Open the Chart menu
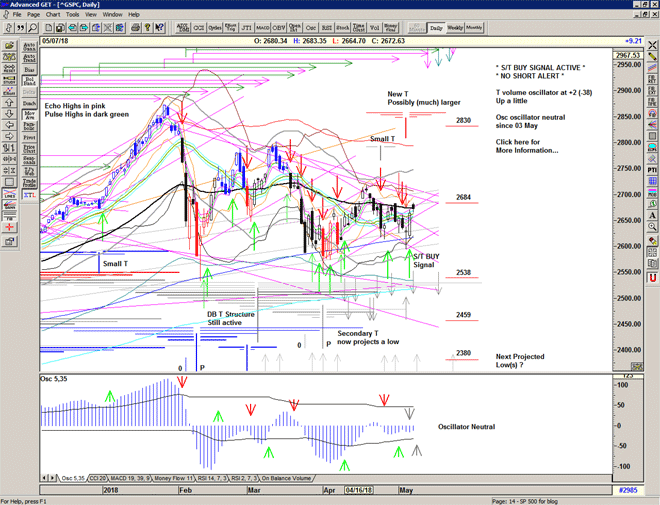The width and height of the screenshot is (660, 505). click(x=53, y=15)
